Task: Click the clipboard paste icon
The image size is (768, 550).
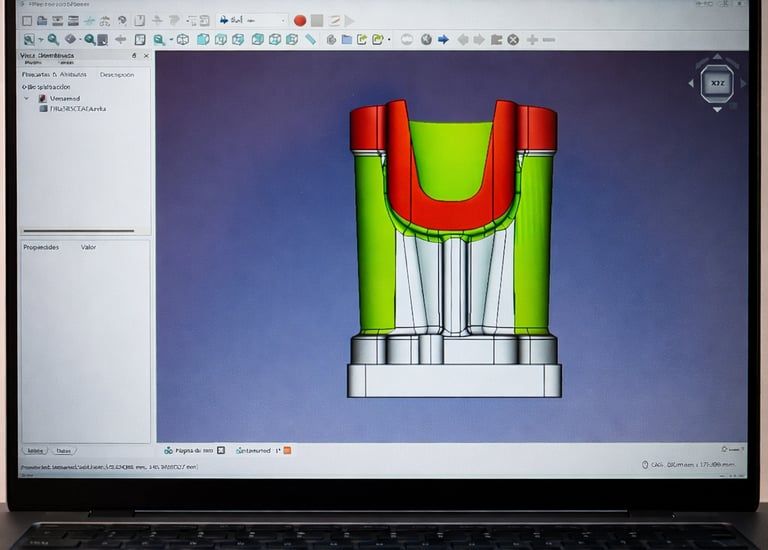Action: (140, 21)
